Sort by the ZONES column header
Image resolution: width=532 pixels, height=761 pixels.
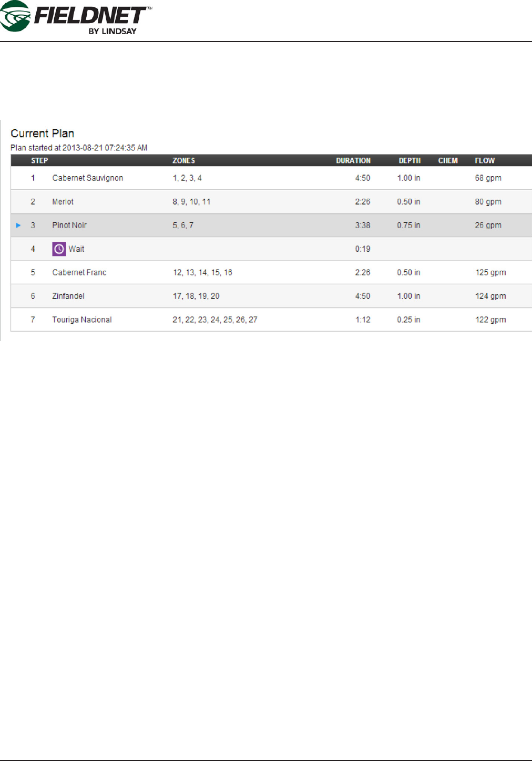(x=183, y=161)
